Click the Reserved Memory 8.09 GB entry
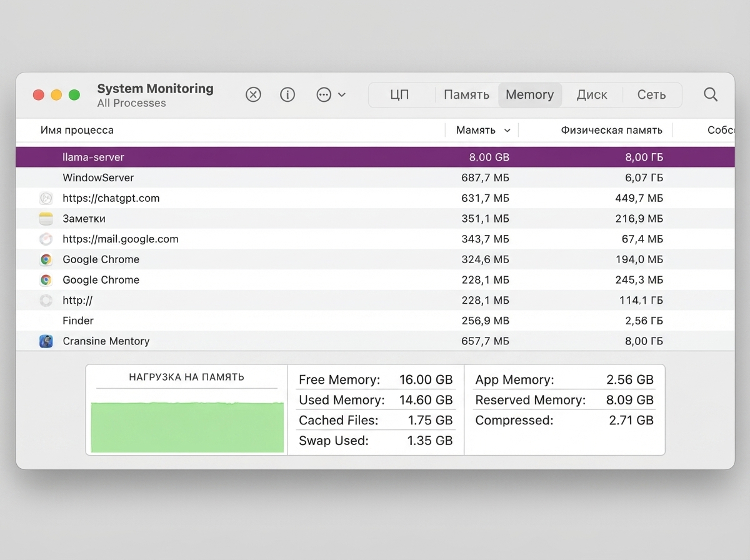 (x=564, y=400)
